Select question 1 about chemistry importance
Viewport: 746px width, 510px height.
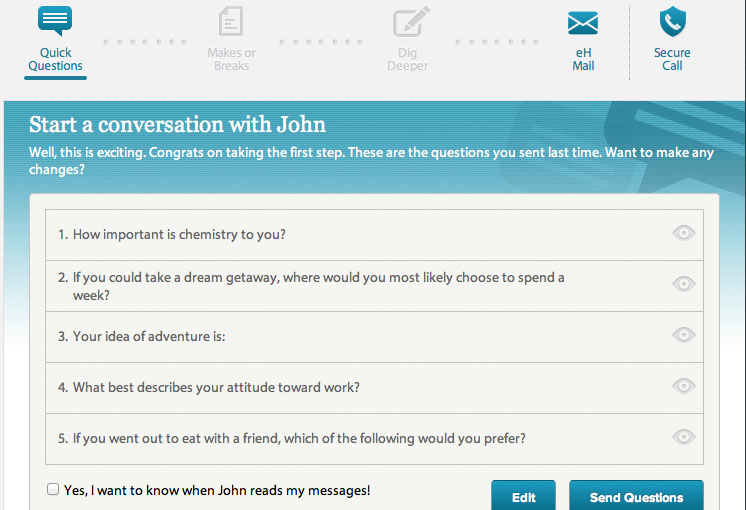pos(179,234)
